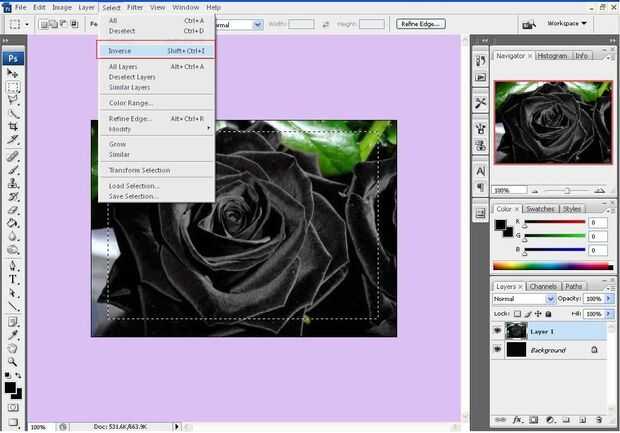This screenshot has width=620, height=433.
Task: Select the Magic Wand tool
Action: 13,113
